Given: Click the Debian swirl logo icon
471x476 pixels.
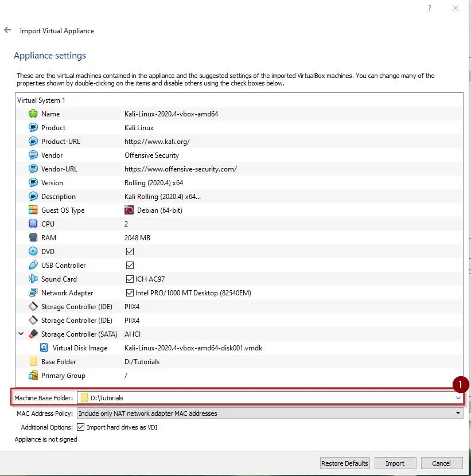Looking at the screenshot, I should (129, 210).
